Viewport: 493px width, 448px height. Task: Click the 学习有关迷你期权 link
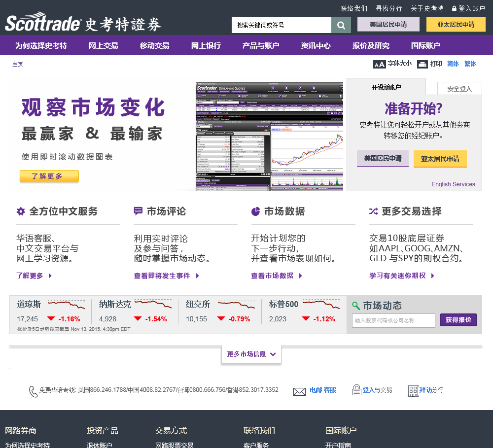[x=402, y=276]
